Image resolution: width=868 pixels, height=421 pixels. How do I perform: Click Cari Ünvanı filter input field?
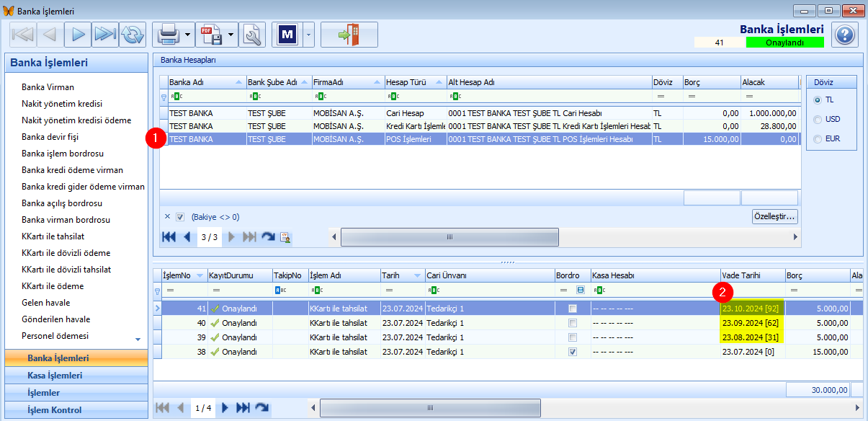489,290
